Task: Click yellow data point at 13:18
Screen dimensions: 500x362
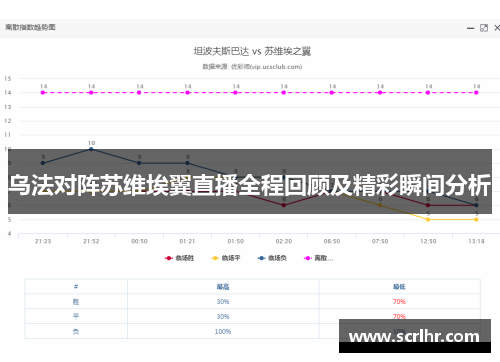Action: click(476, 220)
